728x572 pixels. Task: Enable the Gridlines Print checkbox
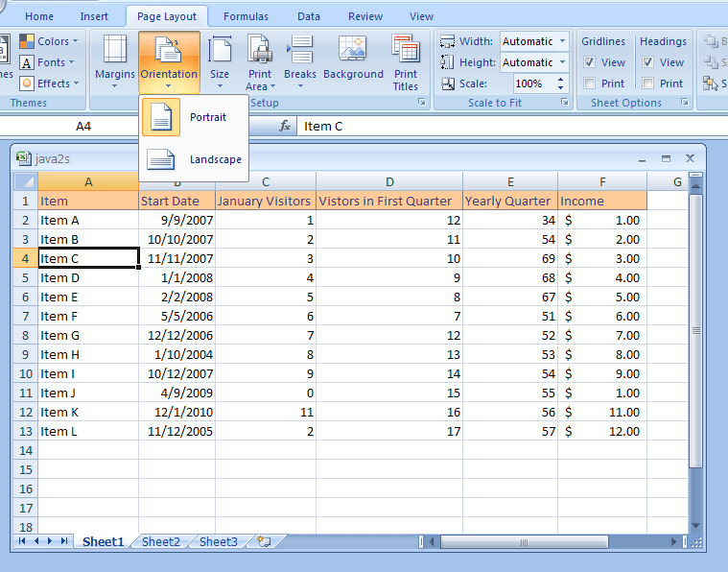(590, 83)
